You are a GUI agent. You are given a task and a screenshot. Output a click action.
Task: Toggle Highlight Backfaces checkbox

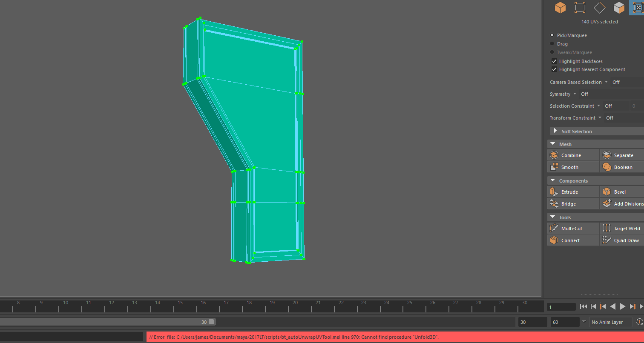click(x=554, y=61)
